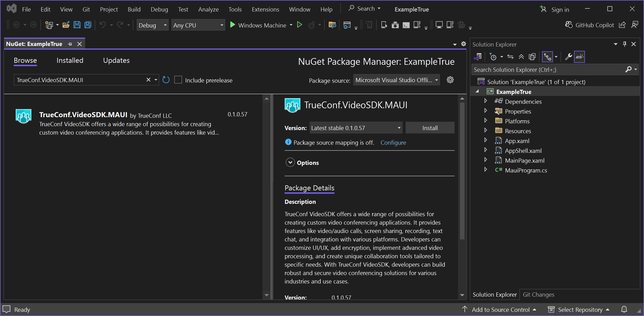
Task: Toggle Preview Selected Items button in Solution Explorer
Action: pos(579,57)
